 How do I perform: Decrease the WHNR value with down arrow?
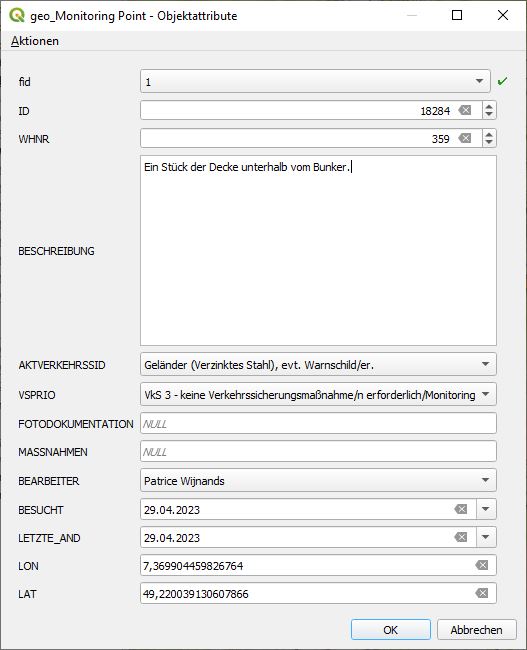[x=489, y=142]
